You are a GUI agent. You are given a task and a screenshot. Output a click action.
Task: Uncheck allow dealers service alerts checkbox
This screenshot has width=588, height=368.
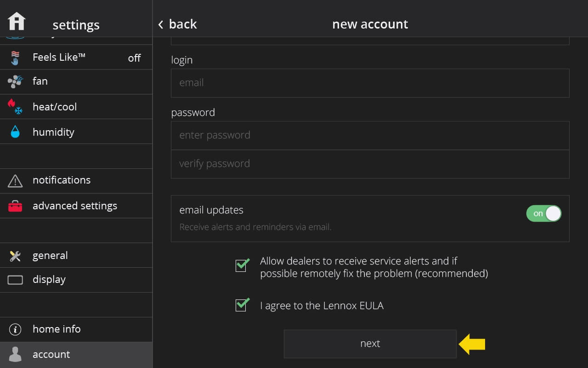tap(242, 265)
